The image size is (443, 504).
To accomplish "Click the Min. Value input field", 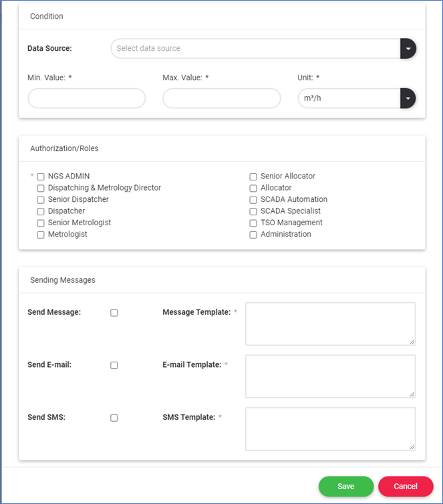I will 87,98.
